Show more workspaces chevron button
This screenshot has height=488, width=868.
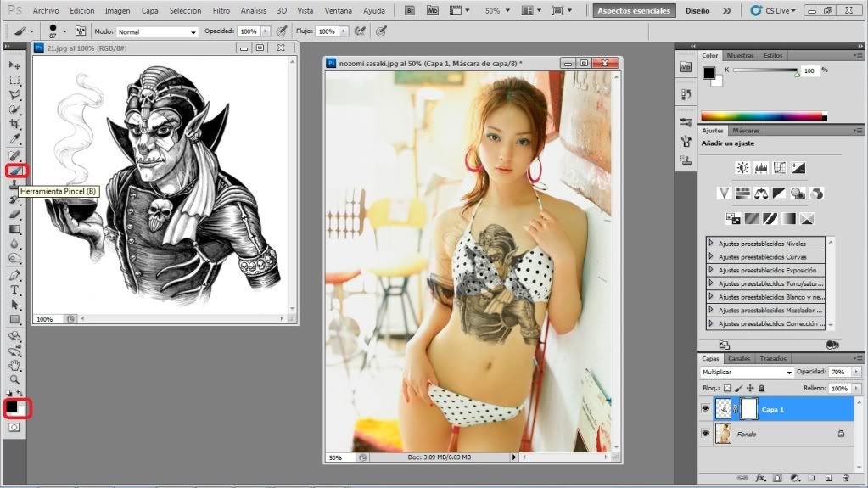[x=727, y=10]
